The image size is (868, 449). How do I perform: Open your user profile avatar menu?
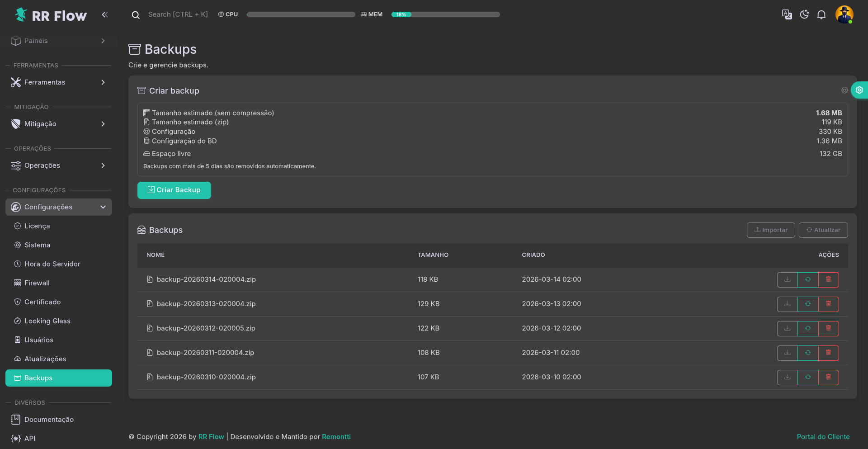pos(845,14)
